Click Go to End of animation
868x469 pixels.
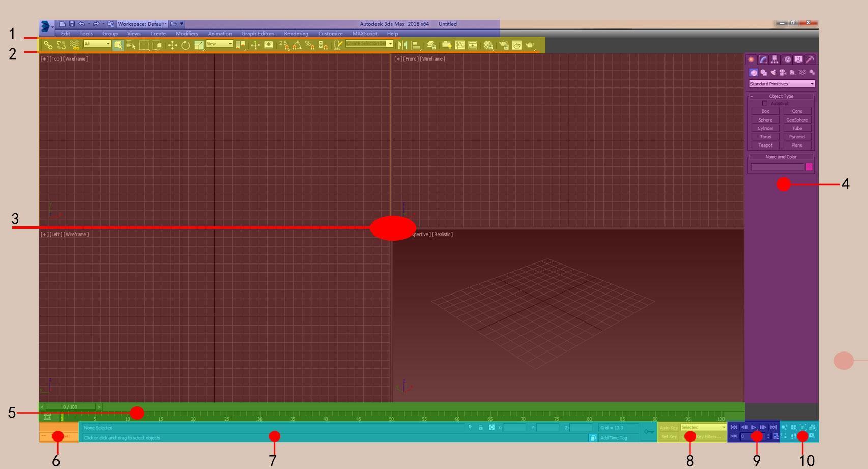click(x=773, y=427)
